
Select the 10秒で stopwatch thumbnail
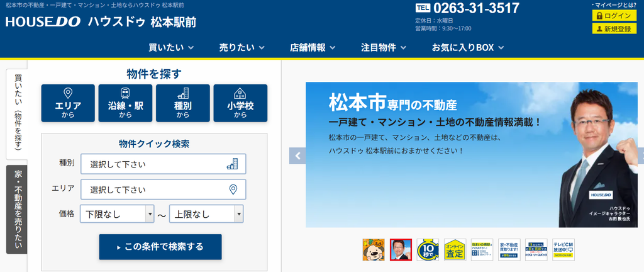(428, 249)
